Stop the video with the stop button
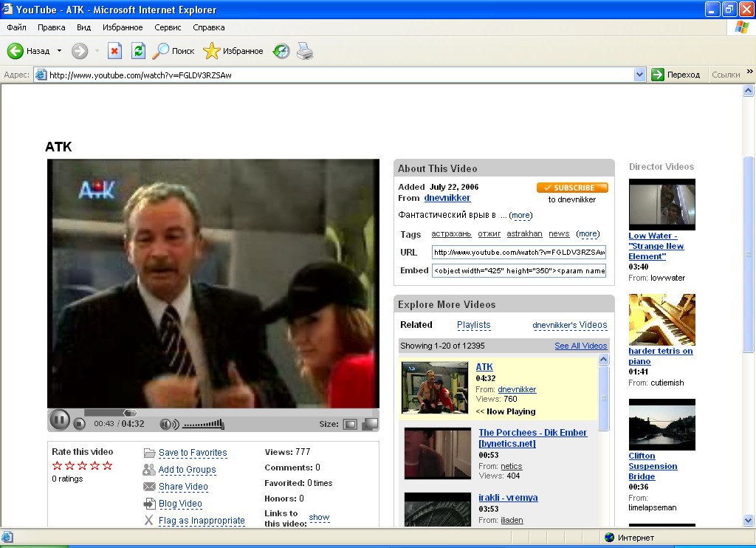Image resolution: width=756 pixels, height=548 pixels. click(80, 424)
